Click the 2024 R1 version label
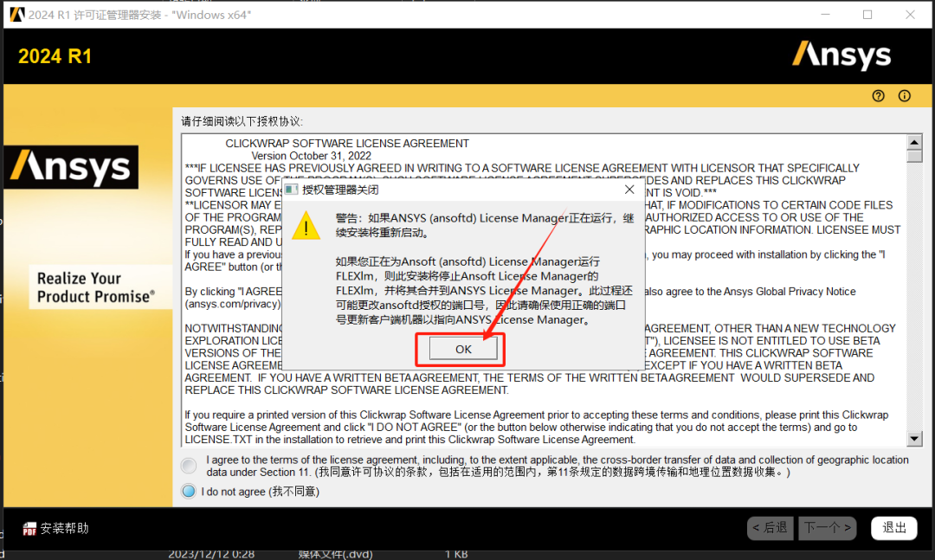Screen dimensions: 935x560 55,56
